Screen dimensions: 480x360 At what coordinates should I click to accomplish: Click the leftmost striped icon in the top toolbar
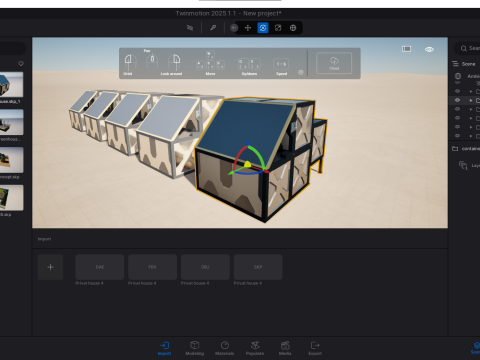(190, 28)
